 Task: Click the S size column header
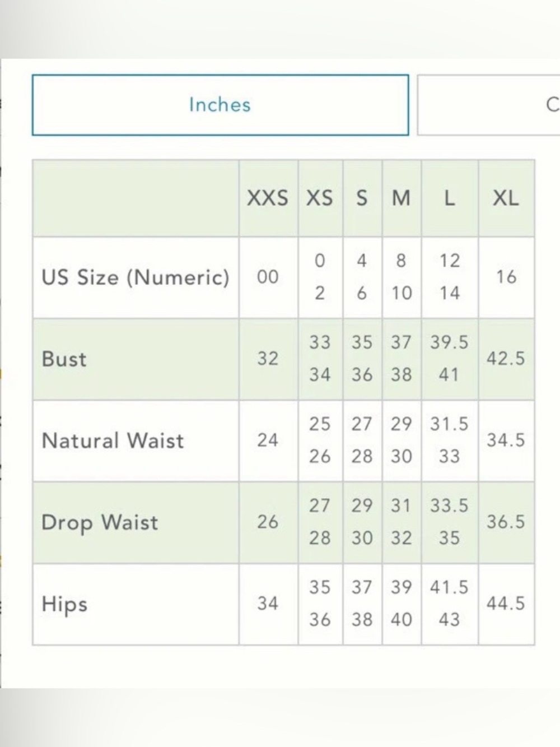click(362, 198)
